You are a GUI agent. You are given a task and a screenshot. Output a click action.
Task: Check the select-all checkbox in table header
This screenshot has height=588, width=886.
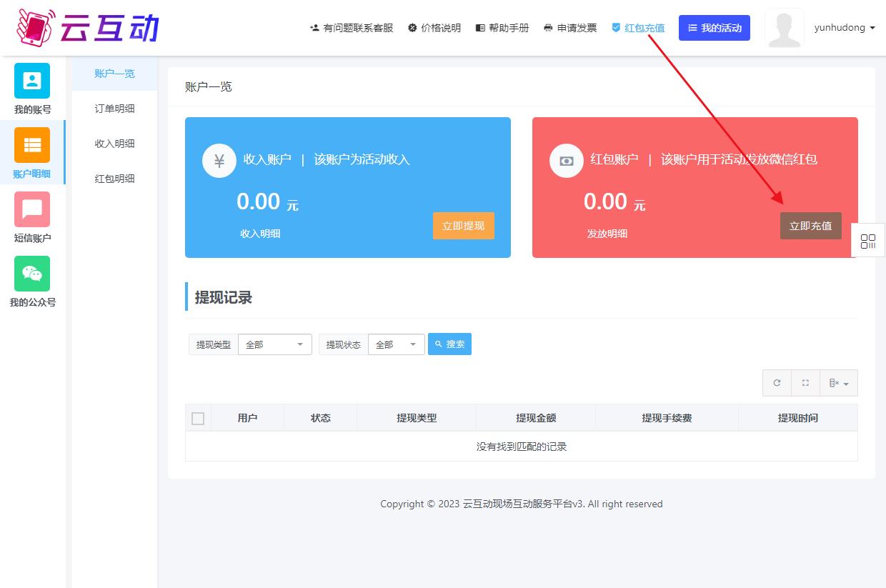pyautogui.click(x=198, y=419)
